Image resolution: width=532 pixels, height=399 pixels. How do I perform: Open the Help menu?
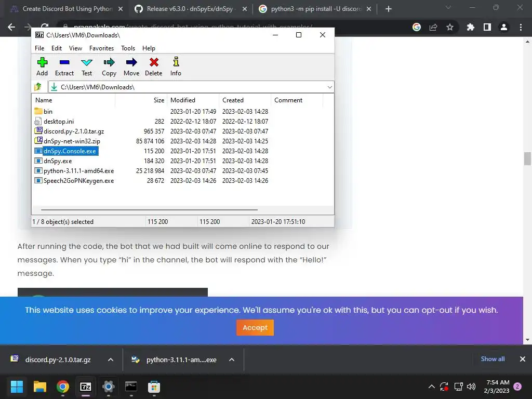pos(149,48)
